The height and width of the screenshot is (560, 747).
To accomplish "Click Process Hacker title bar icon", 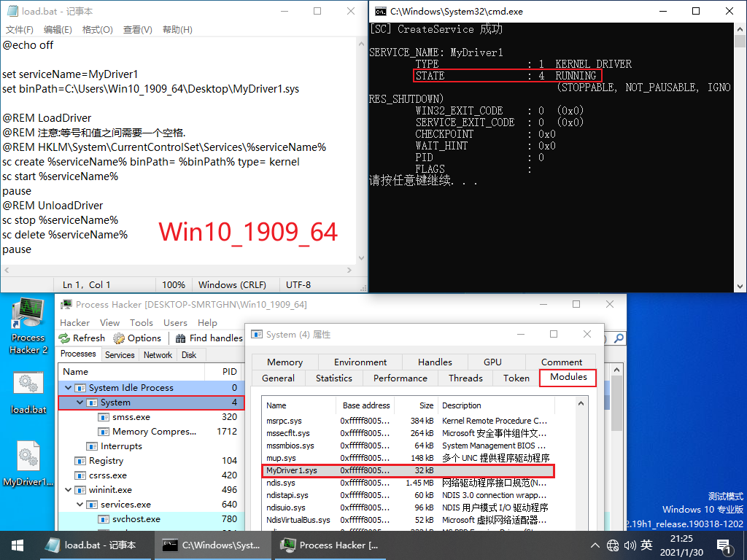I will point(66,304).
